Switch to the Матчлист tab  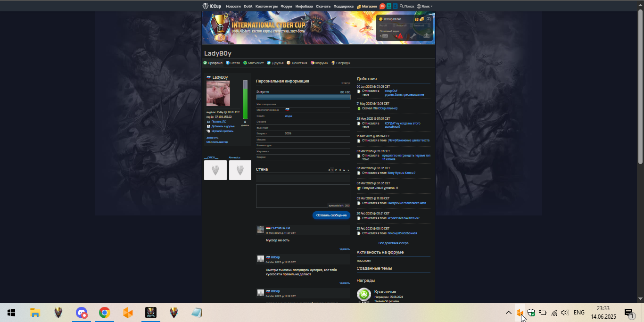point(254,63)
